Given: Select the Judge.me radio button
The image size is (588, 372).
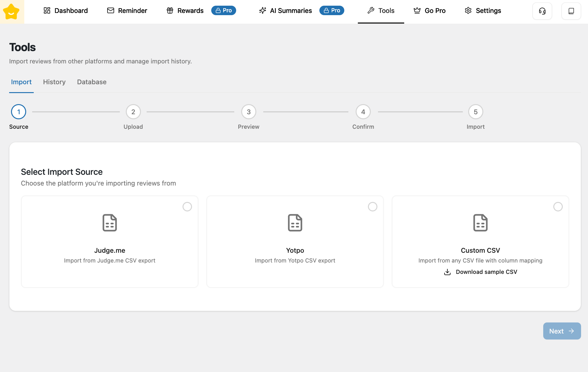Looking at the screenshot, I should pos(187,207).
